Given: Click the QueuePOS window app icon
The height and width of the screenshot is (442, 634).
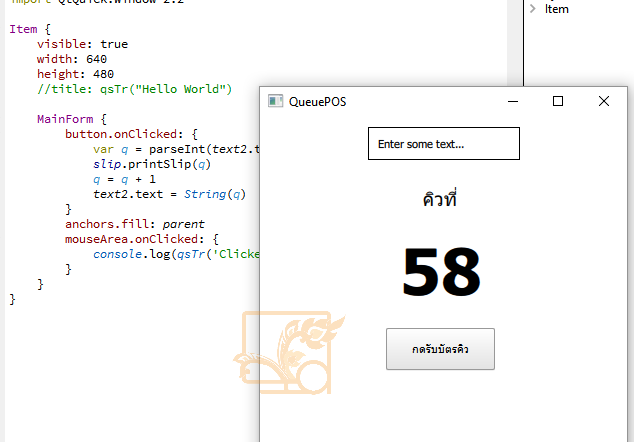Looking at the screenshot, I should (x=275, y=101).
